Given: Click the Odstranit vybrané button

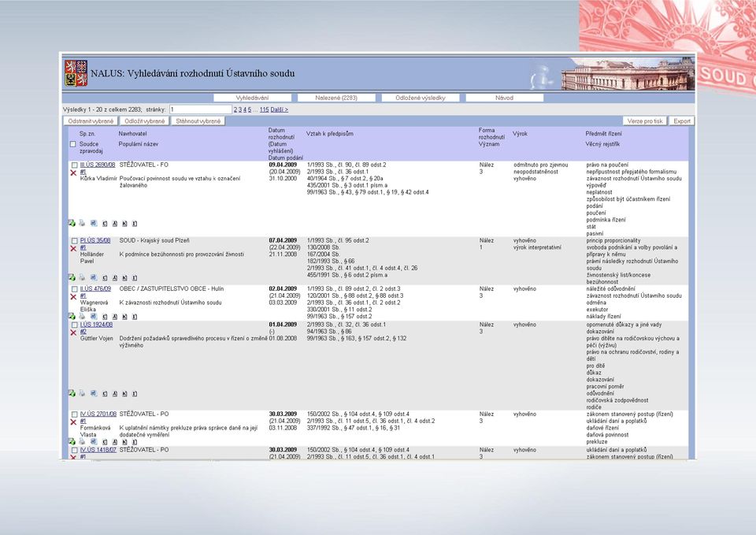Looking at the screenshot, I should 91,121.
